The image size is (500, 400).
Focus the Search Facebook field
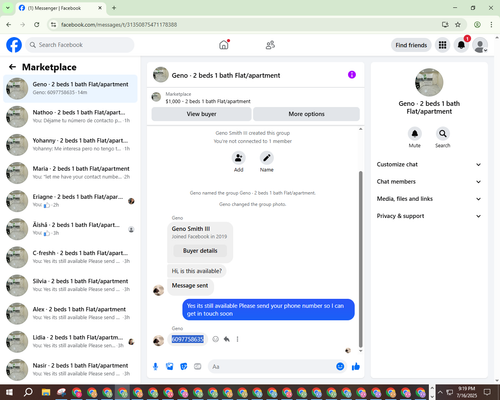pyautogui.click(x=80, y=45)
